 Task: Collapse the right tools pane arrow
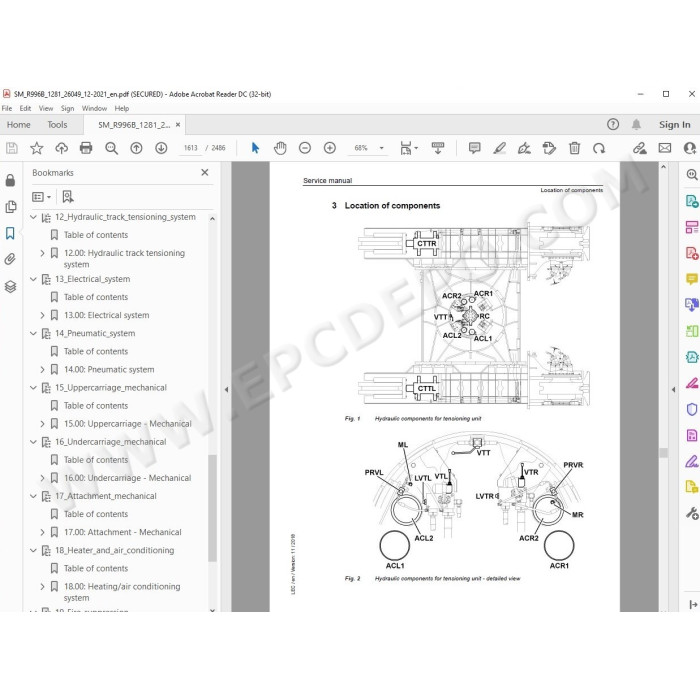point(673,390)
